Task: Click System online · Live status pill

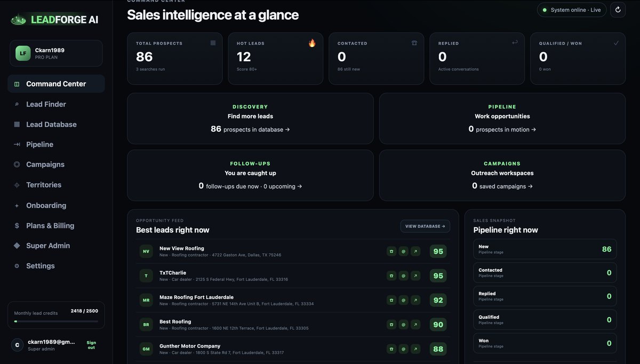Action: tap(572, 10)
